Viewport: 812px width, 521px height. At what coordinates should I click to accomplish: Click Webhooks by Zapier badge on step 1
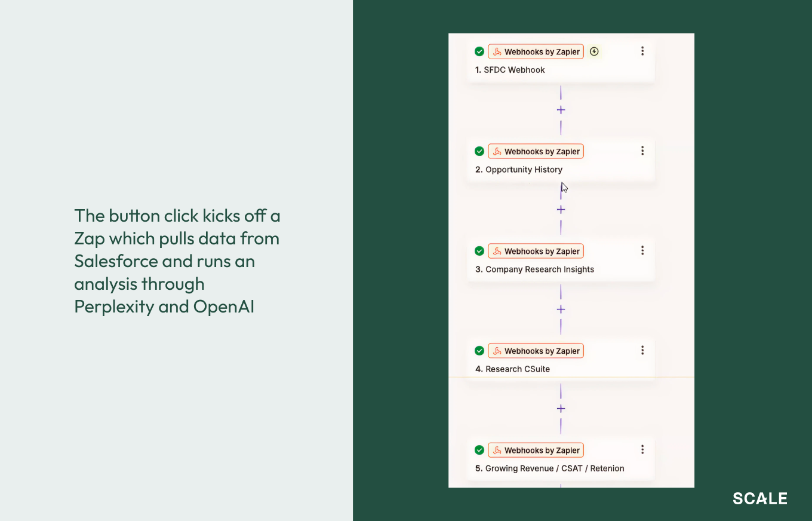click(x=536, y=52)
